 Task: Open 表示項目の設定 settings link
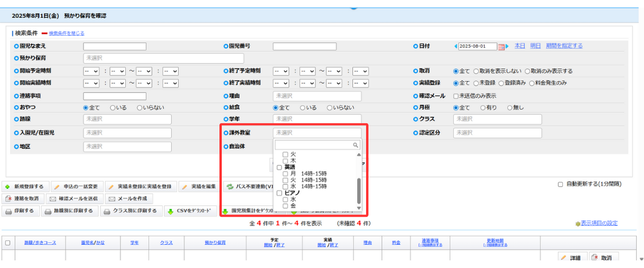[x=599, y=223]
